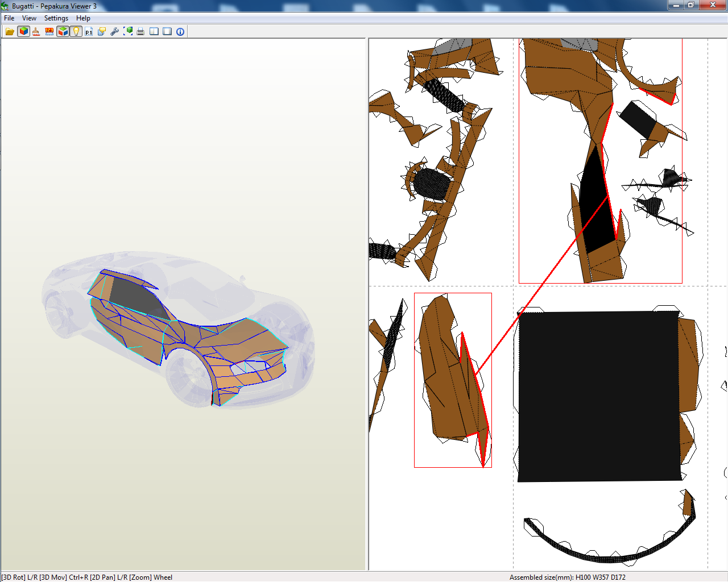The height and width of the screenshot is (582, 728).
Task: Click the information button on the toolbar
Action: [180, 31]
